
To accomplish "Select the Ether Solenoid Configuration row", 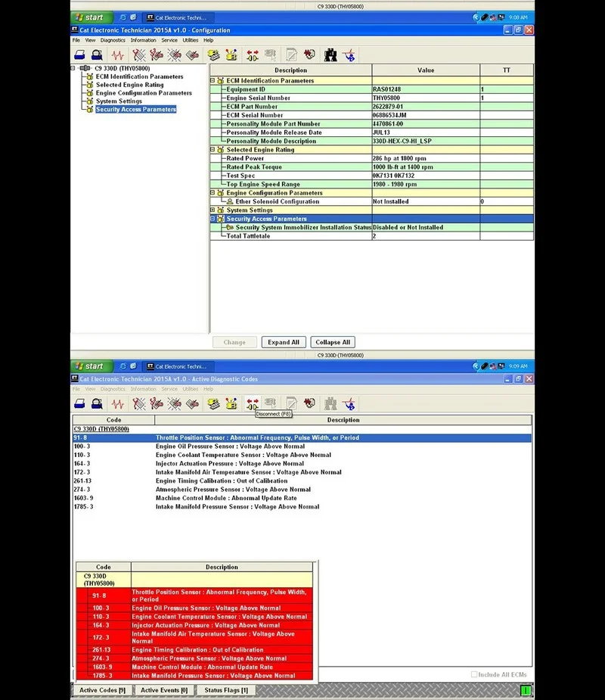I will point(371,201).
